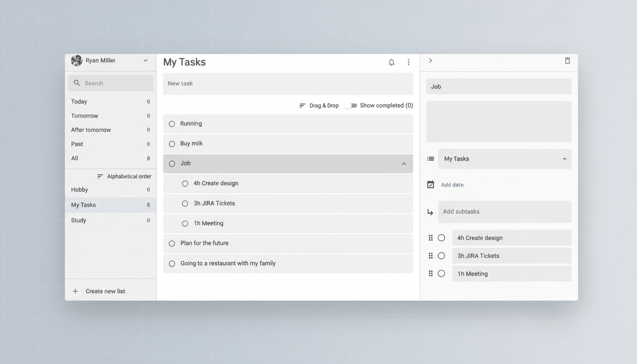Click the Drag & Drop icon

[302, 105]
